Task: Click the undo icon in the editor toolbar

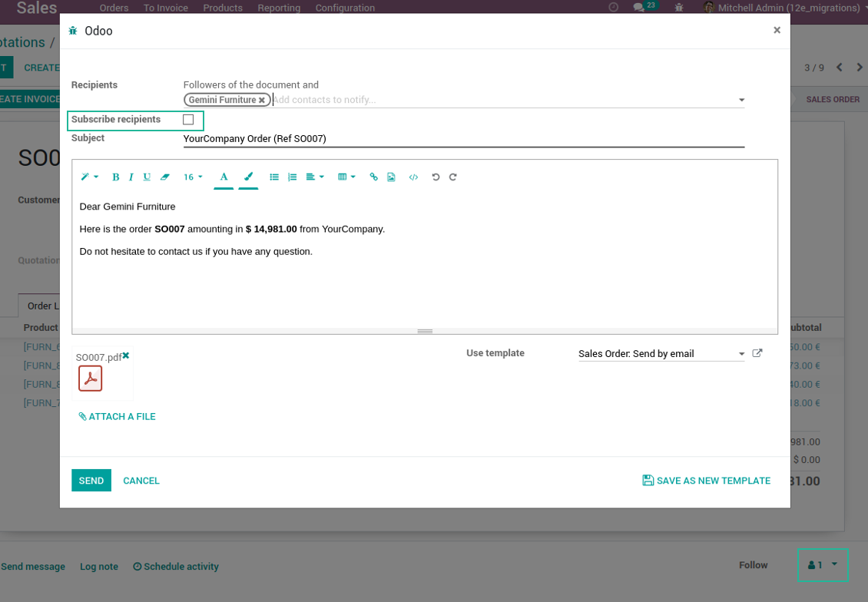Action: click(436, 177)
